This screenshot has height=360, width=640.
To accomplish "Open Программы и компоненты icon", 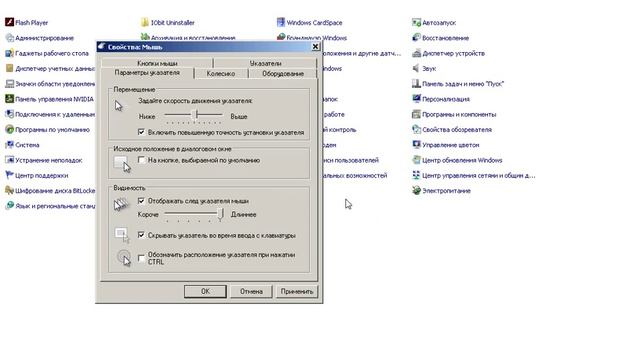I will [x=416, y=114].
